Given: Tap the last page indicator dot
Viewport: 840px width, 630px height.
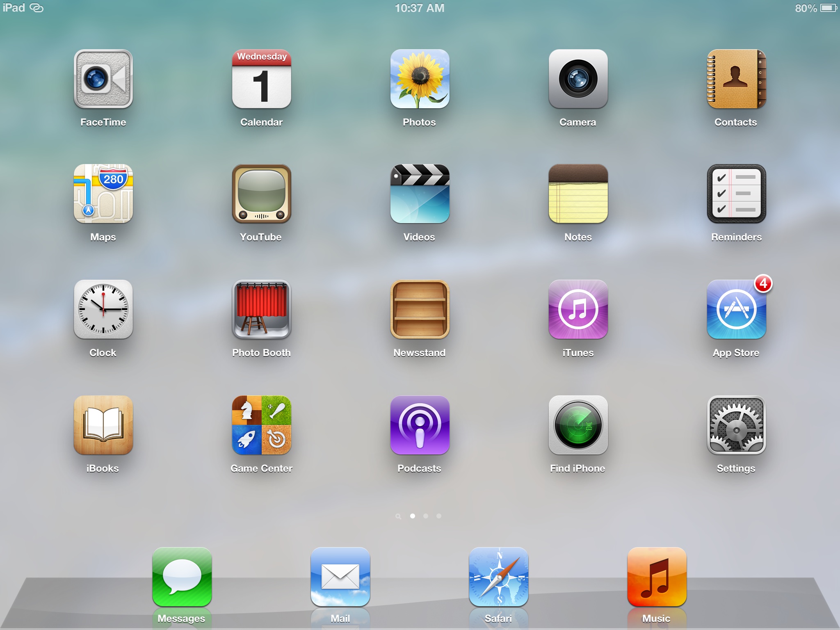Looking at the screenshot, I should point(439,516).
